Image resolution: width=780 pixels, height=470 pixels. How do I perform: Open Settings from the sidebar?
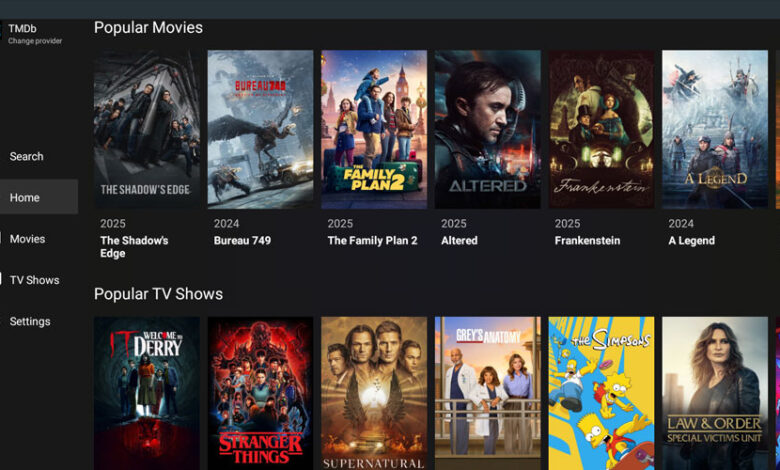[30, 321]
